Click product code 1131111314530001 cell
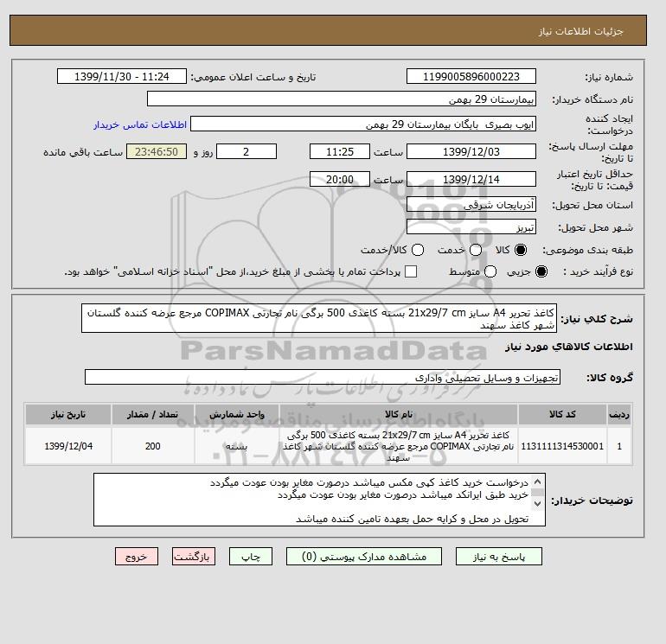The height and width of the screenshot is (644, 666). (562, 446)
